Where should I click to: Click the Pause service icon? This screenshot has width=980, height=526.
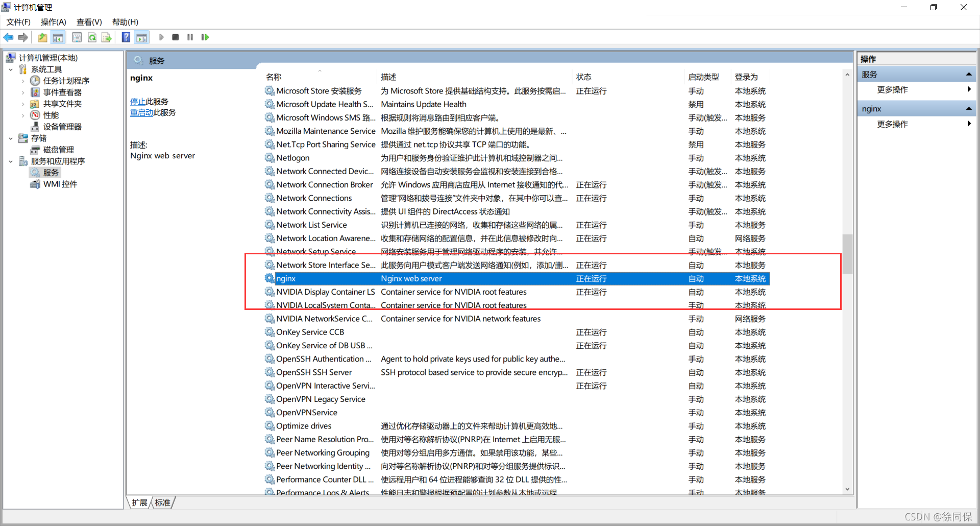(190, 37)
